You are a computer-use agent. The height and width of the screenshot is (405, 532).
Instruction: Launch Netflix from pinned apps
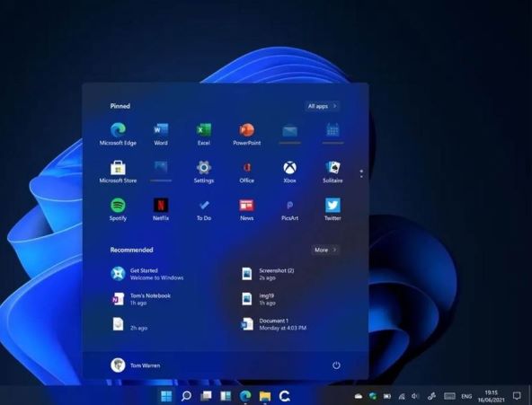161,209
